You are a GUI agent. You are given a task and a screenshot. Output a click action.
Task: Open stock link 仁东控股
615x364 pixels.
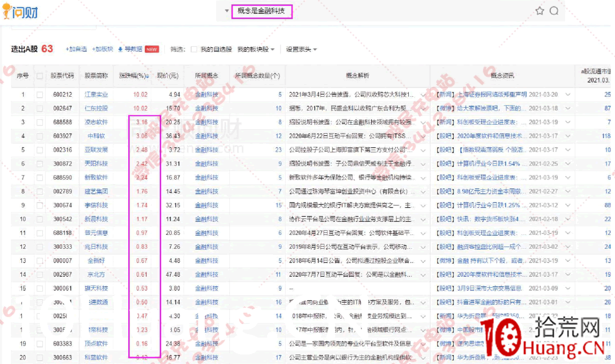click(96, 108)
